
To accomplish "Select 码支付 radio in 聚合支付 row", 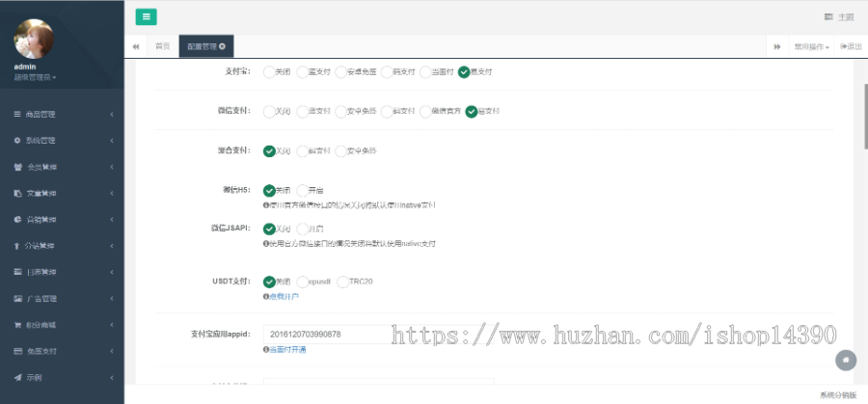I will point(302,151).
